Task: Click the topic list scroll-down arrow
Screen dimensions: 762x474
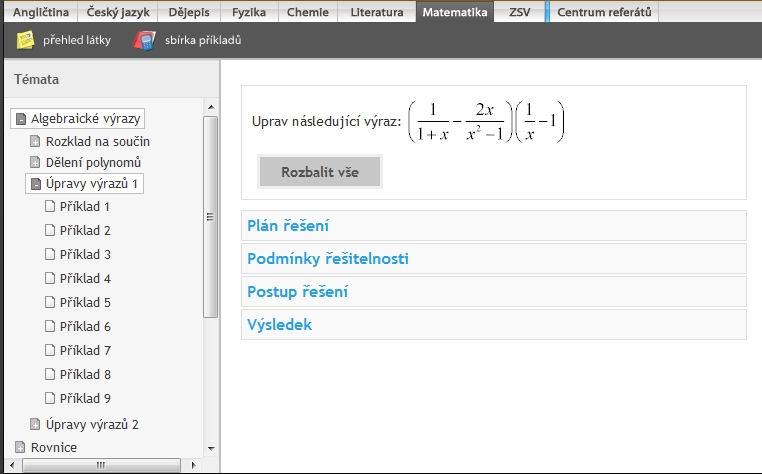Action: click(211, 449)
